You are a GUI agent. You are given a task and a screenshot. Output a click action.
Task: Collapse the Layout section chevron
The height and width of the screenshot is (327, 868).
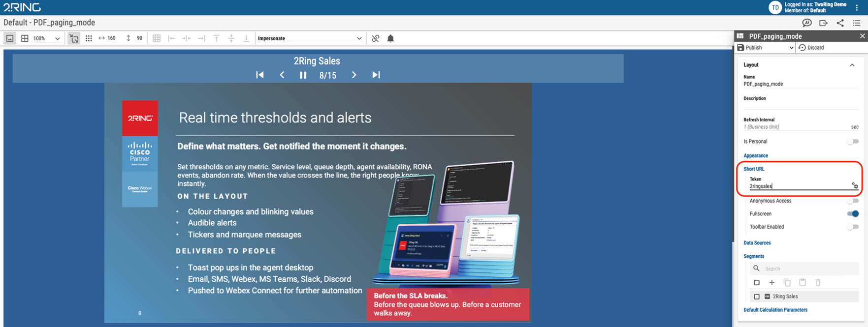852,65
